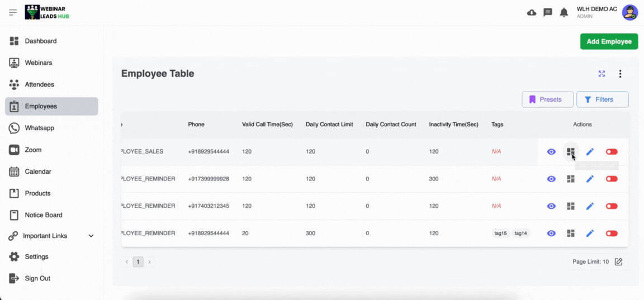This screenshot has width=644, height=300.
Task: Click edit icon beside Page Limit
Action: [618, 261]
